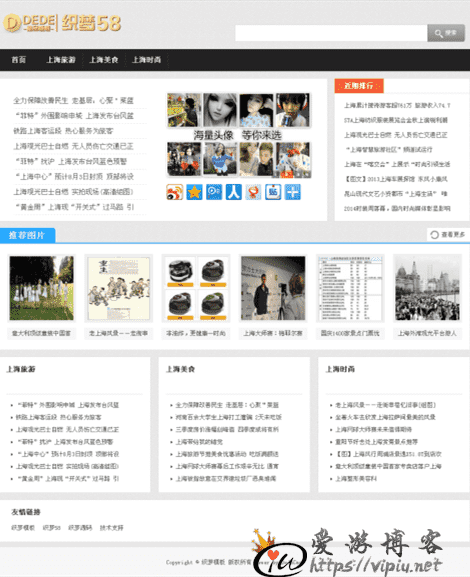Focus the search text field
The image size is (470, 577).
tap(331, 33)
